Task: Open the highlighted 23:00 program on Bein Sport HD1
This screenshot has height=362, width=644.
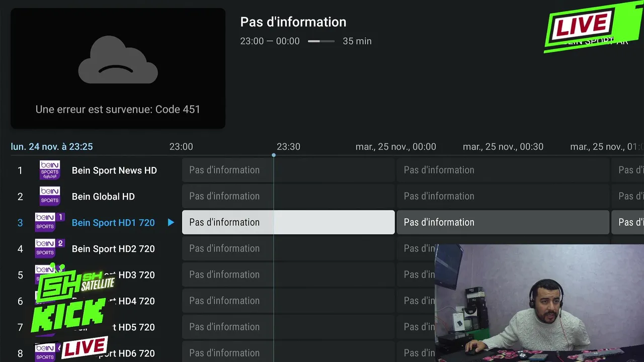Action: (288, 222)
